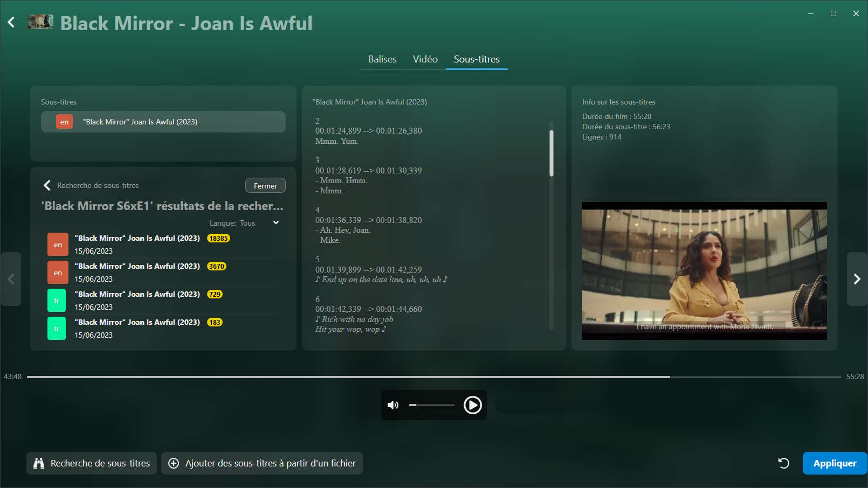Choose Turkish result with 729 downloads

point(161,301)
